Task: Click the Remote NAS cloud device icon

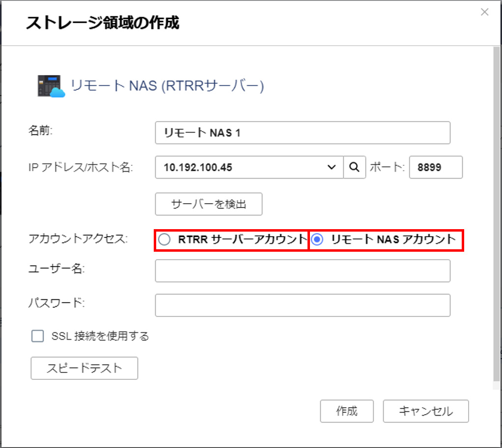Action: [x=51, y=86]
